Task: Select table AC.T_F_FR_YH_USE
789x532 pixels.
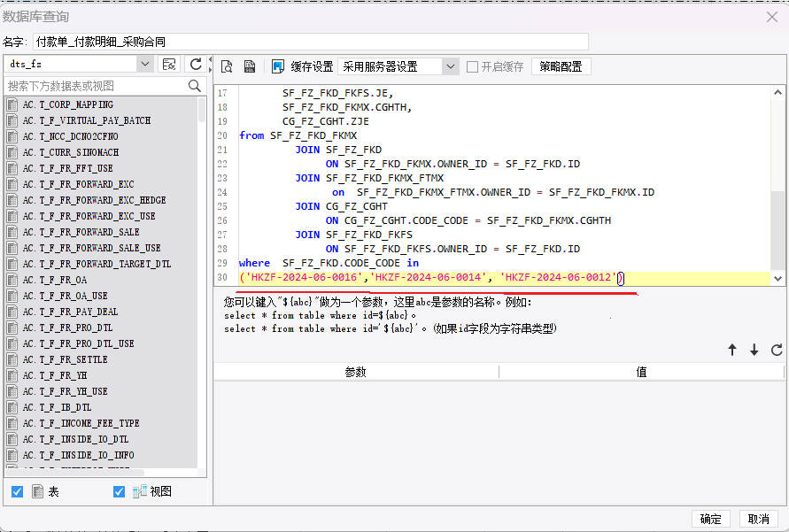Action: (66, 391)
